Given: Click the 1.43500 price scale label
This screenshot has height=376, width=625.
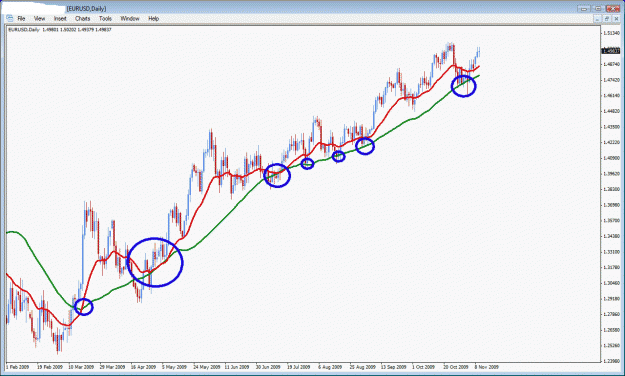Looking at the screenshot, I should [x=612, y=126].
